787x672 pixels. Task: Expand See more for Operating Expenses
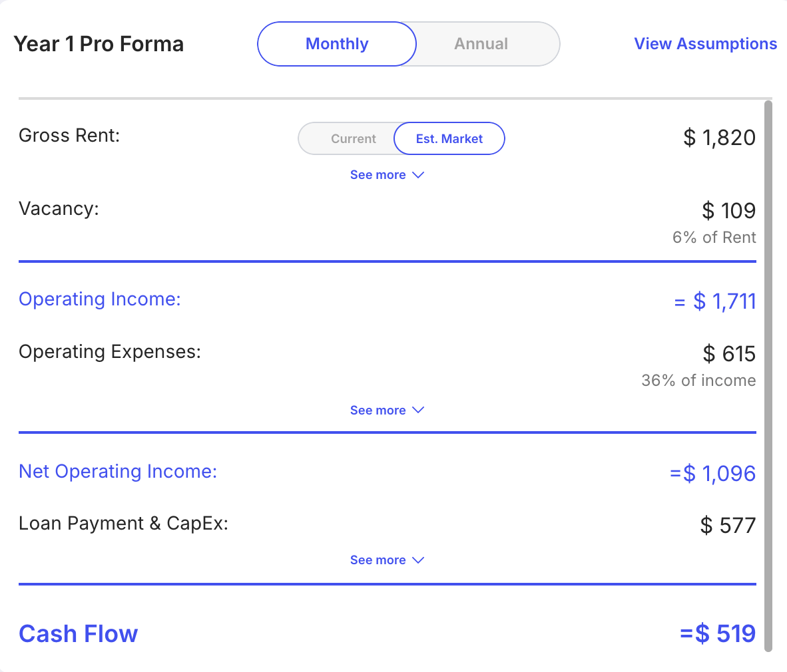point(378,411)
